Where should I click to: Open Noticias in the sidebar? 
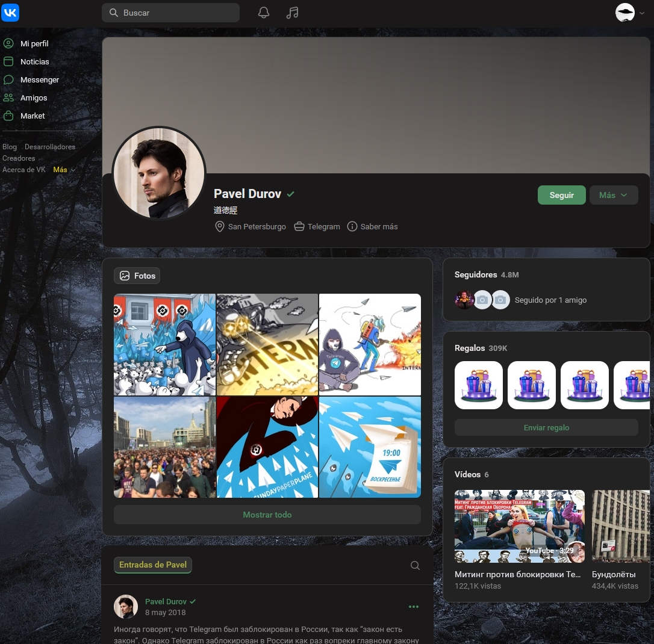tap(34, 61)
